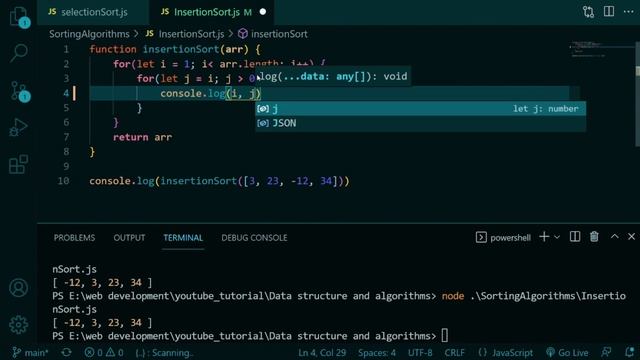Split the terminal panel
The height and width of the screenshot is (360, 640).
575,237
